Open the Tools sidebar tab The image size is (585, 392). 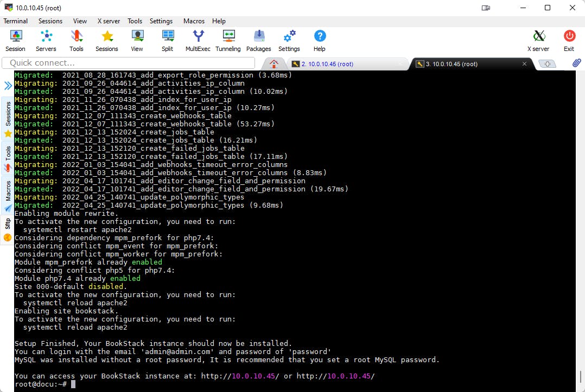8,158
